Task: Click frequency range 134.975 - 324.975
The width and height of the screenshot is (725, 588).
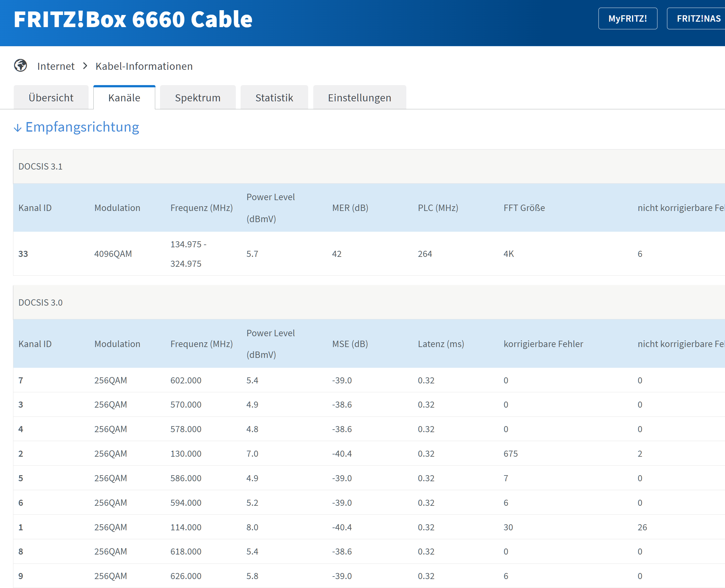Action: 188,254
